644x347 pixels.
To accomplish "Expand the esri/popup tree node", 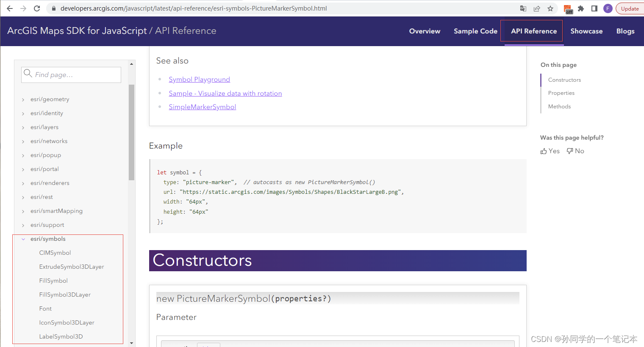I will 23,156.
